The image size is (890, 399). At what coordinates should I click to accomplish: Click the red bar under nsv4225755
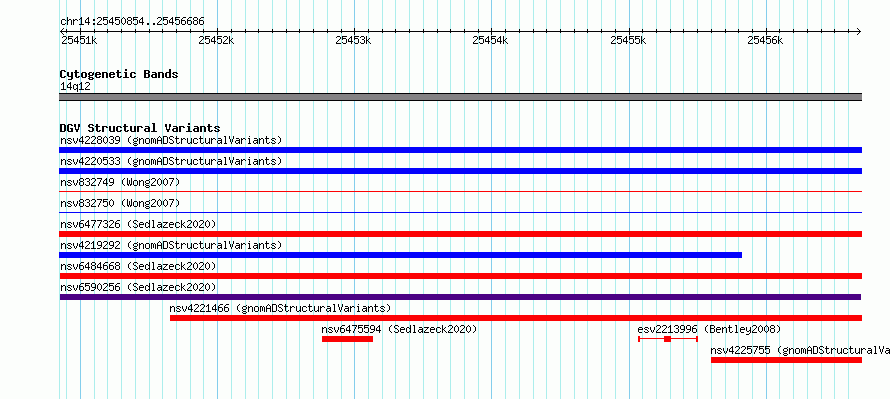[786, 360]
